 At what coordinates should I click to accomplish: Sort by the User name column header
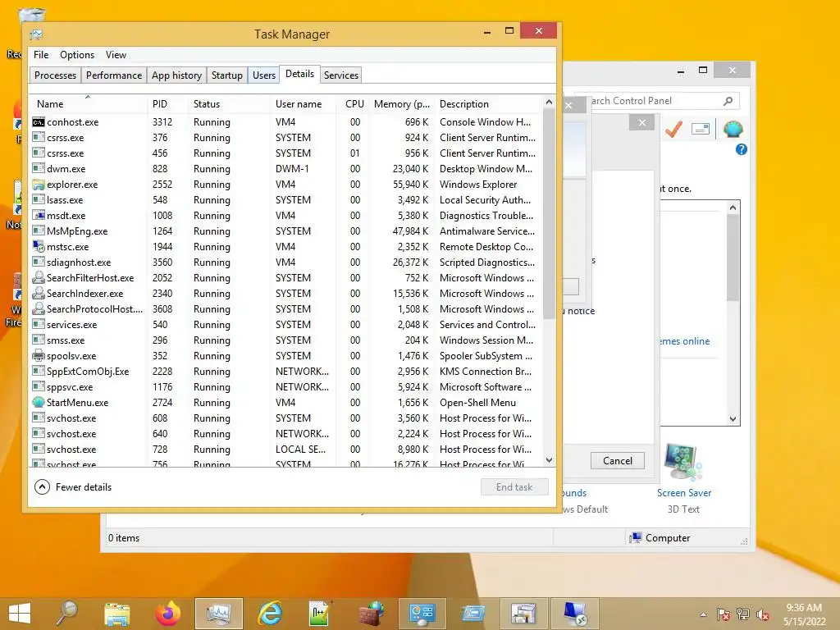click(x=304, y=104)
